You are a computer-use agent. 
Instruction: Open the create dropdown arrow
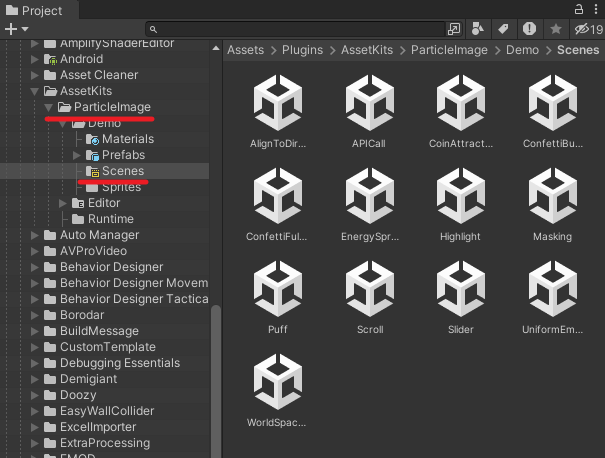pyautogui.click(x=25, y=29)
